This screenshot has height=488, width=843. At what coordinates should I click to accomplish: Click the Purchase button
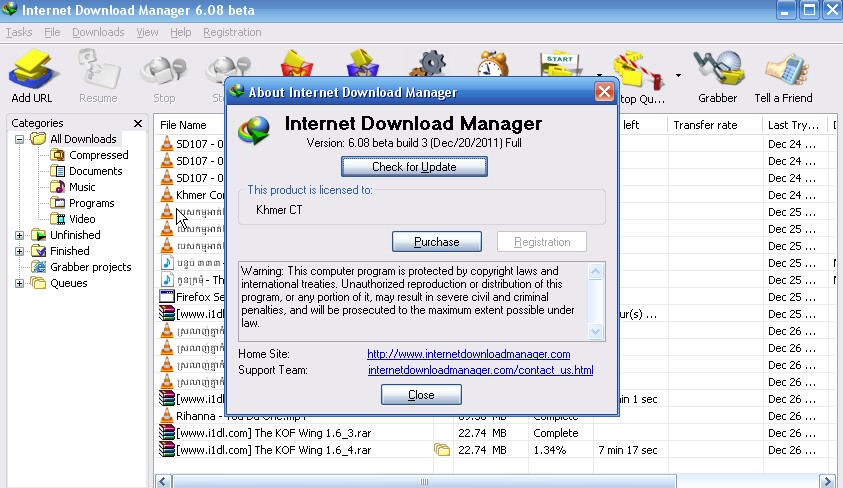437,242
